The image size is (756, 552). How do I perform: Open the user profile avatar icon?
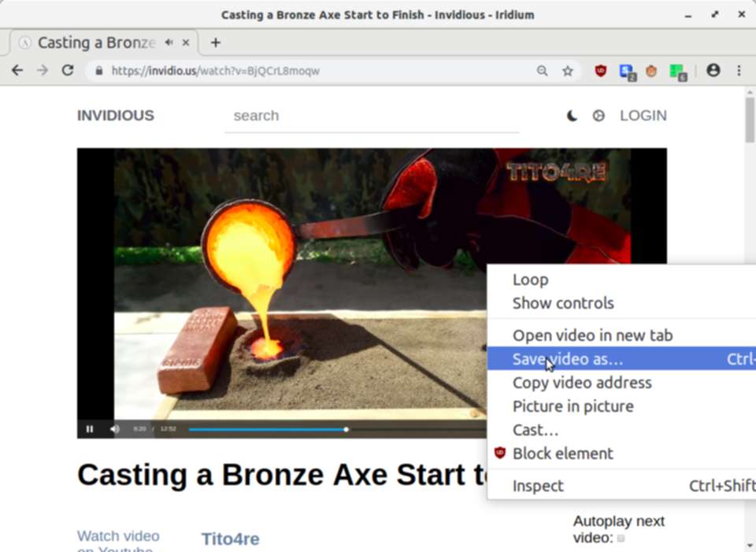tap(713, 70)
